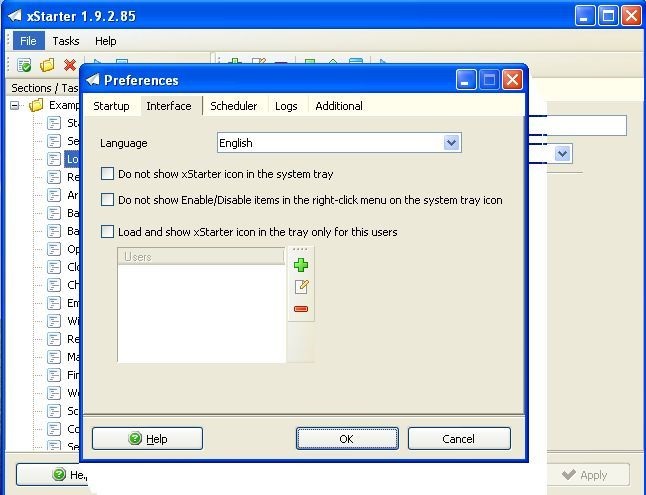Click the xStarter paper-plane icon in Preferences title bar
646x495 pixels.
[93, 80]
